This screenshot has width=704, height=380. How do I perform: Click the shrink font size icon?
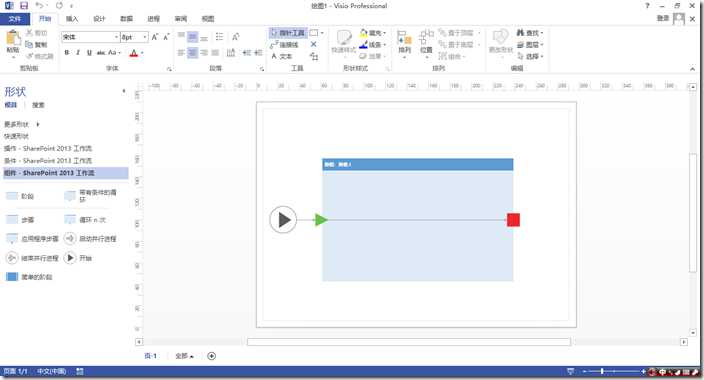click(x=166, y=37)
